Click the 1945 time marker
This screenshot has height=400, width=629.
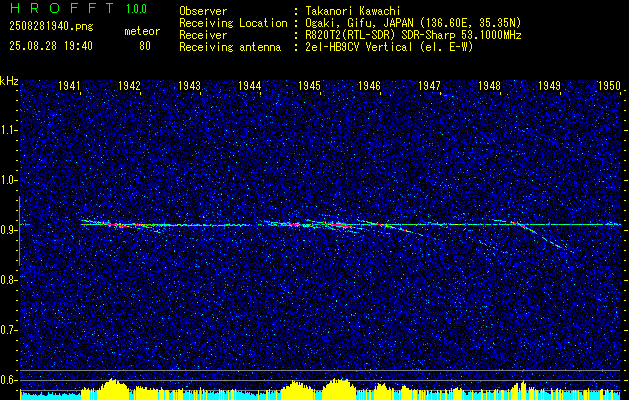point(309,85)
